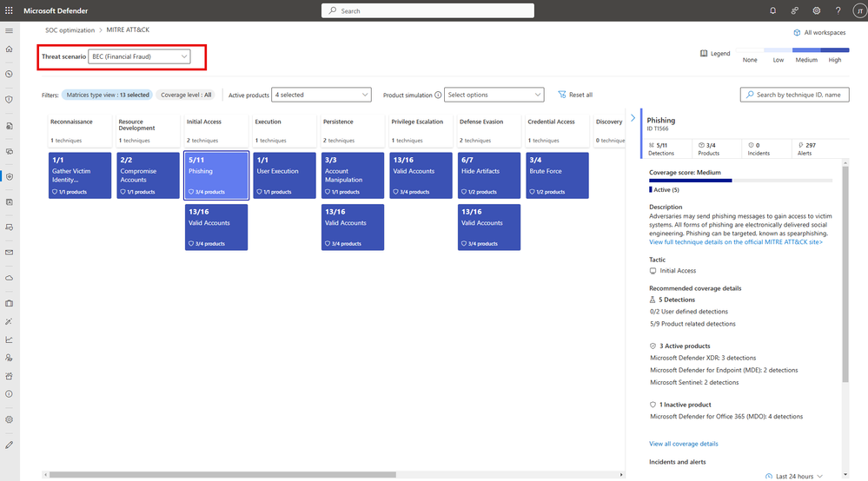
Task: Click the shield icon beside 3 Active products
Action: click(x=653, y=346)
